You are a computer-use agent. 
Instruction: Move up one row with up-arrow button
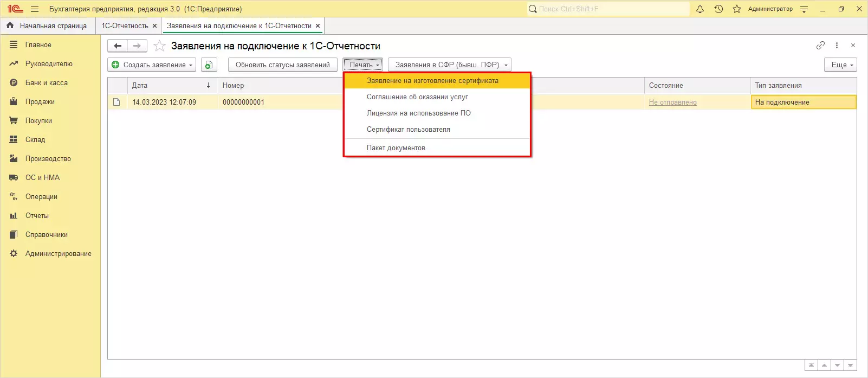824,366
